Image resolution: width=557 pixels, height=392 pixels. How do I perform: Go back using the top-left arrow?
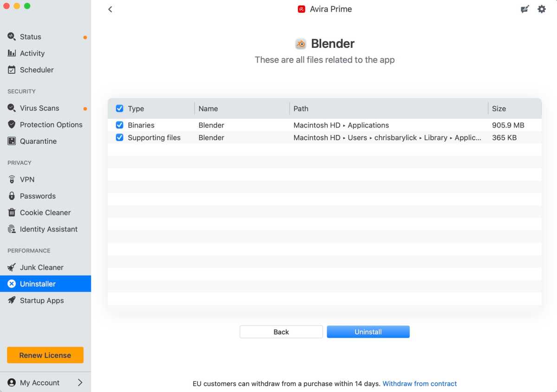(x=110, y=9)
